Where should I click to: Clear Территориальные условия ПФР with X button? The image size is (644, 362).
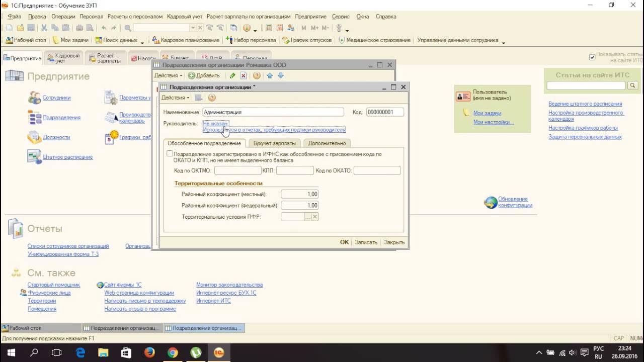pos(315,217)
